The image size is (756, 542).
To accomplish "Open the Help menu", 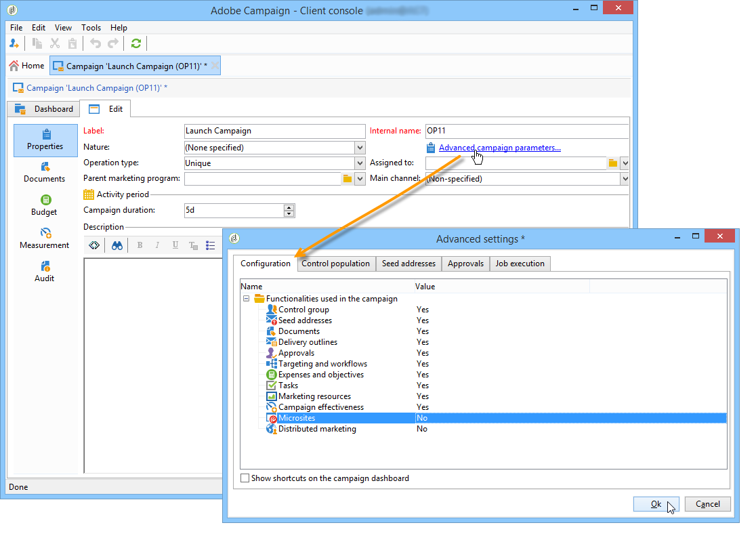I will coord(119,28).
